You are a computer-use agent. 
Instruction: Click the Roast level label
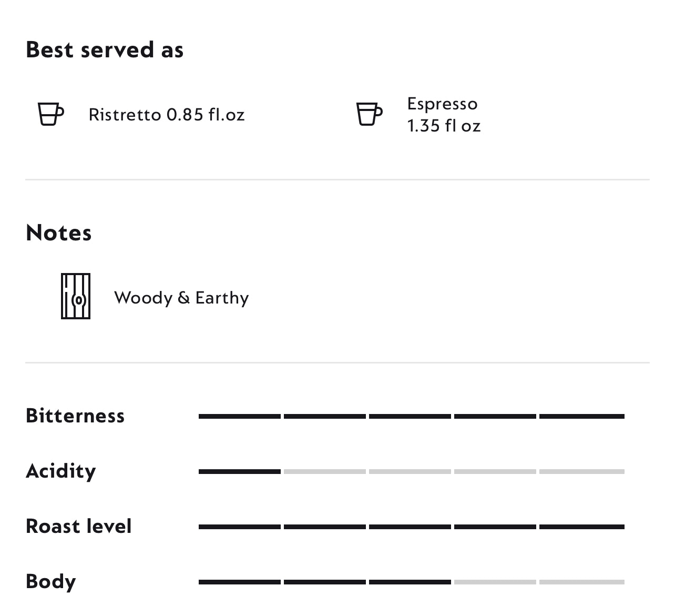click(79, 526)
